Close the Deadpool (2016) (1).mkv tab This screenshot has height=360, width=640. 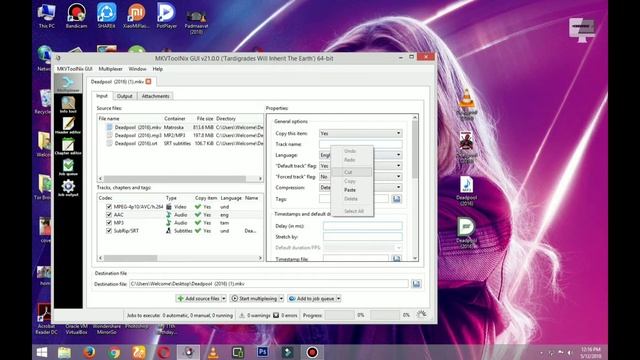click(x=149, y=81)
